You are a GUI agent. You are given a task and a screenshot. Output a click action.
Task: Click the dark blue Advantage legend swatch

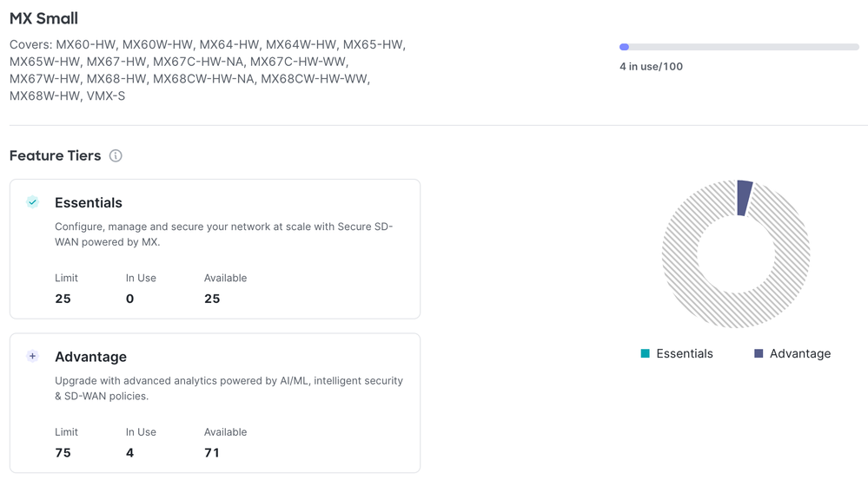[759, 353]
